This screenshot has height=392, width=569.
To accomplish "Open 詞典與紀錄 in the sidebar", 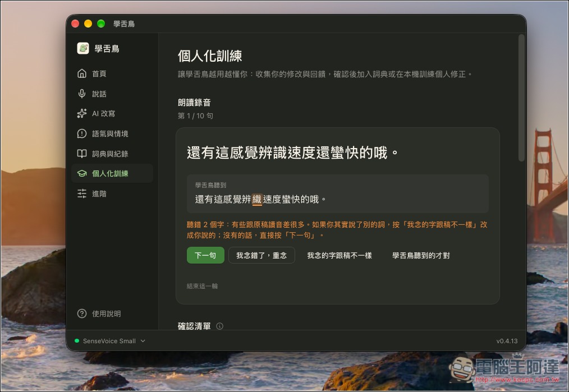I will (x=112, y=154).
